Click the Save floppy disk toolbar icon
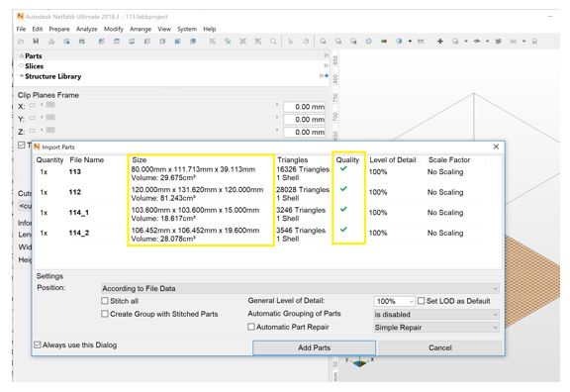This screenshot has width=570, height=392. pyautogui.click(x=36, y=42)
